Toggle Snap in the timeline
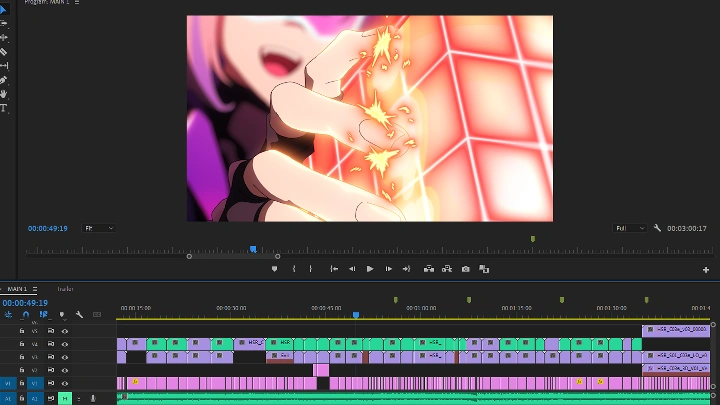The height and width of the screenshot is (405, 720). 26,315
